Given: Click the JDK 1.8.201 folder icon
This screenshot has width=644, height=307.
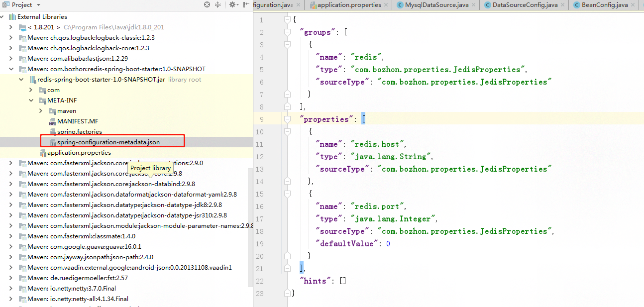Looking at the screenshot, I should coord(22,27).
